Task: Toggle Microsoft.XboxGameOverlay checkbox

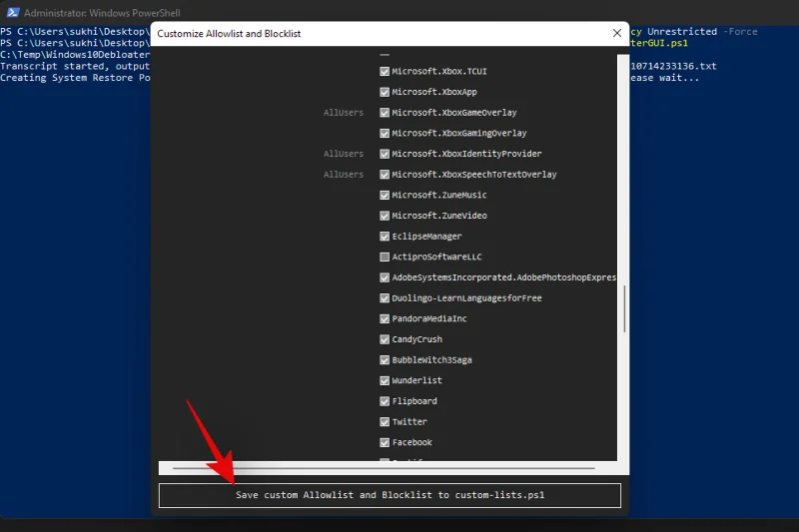Action: click(385, 113)
